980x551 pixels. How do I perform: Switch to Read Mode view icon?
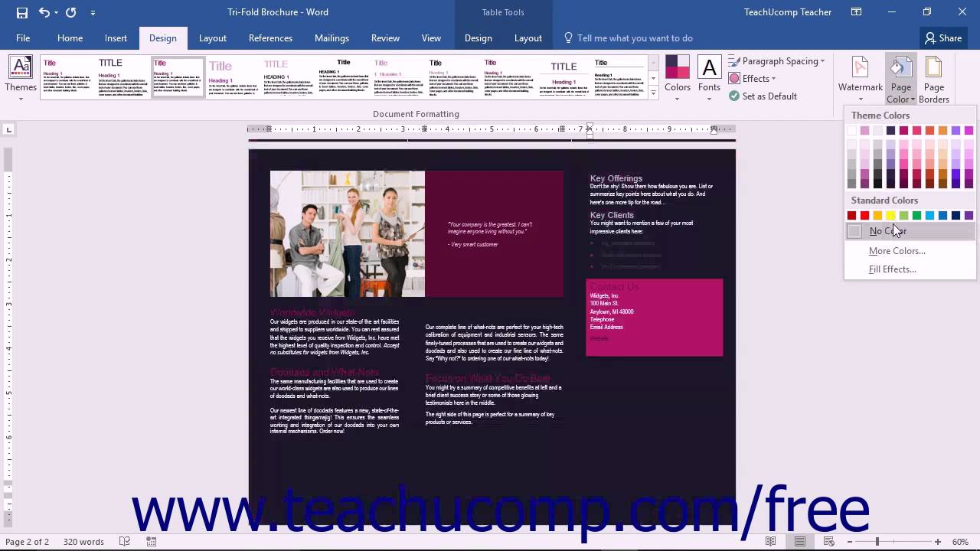tap(771, 542)
